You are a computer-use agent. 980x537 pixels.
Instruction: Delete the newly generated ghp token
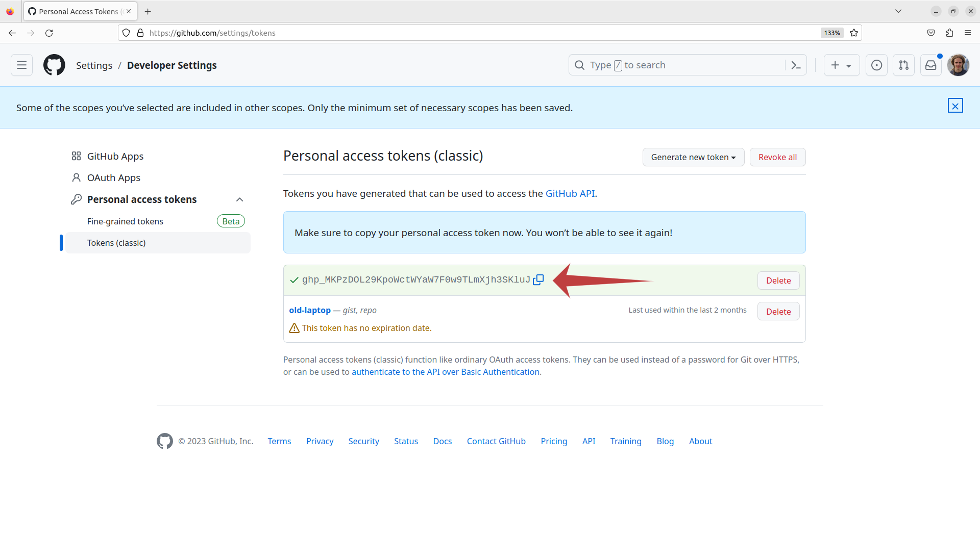coord(778,280)
